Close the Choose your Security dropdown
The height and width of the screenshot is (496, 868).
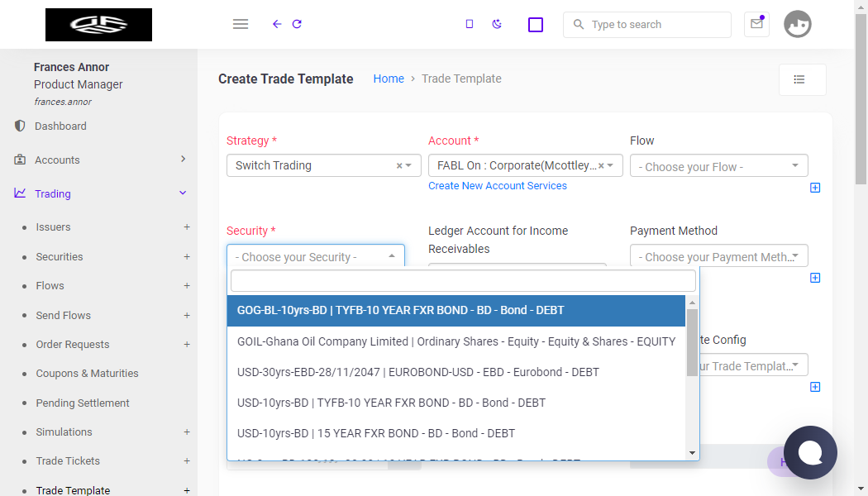click(x=316, y=256)
